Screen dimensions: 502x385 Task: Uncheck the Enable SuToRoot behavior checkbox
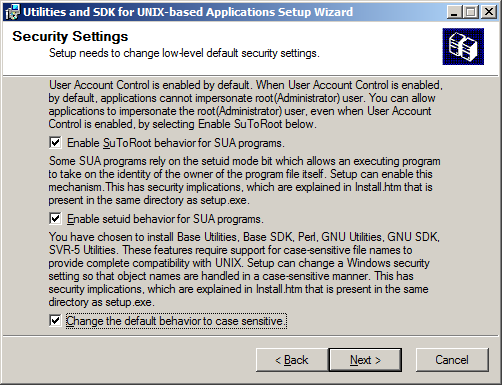55,143
